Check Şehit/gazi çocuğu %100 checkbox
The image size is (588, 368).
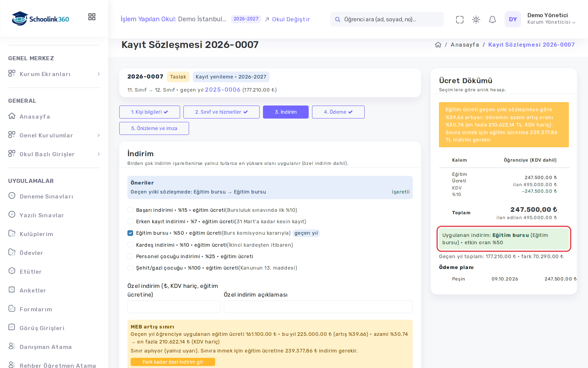click(130, 268)
